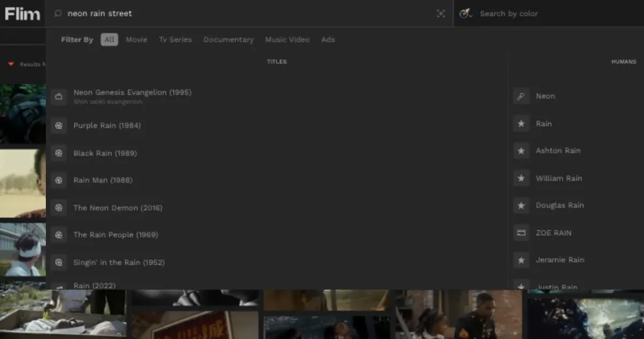Image resolution: width=644 pixels, height=339 pixels.
Task: Select the person named Rain
Action: [544, 124]
